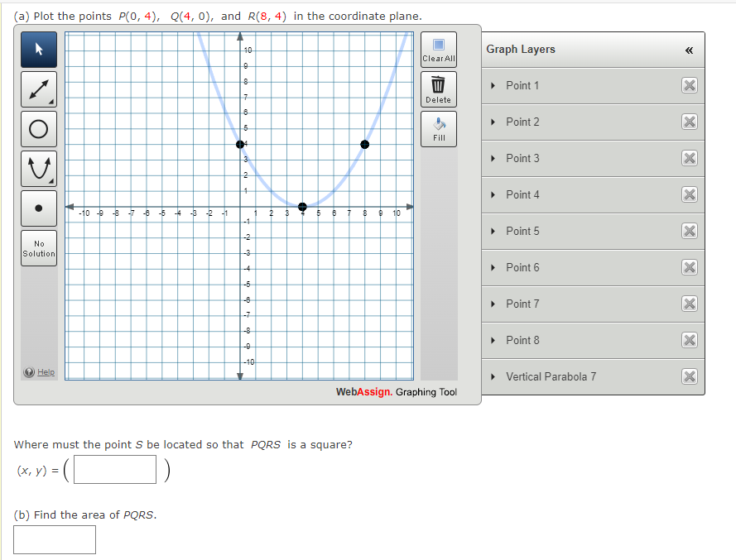Expand the Point 6 layer

pyautogui.click(x=493, y=267)
